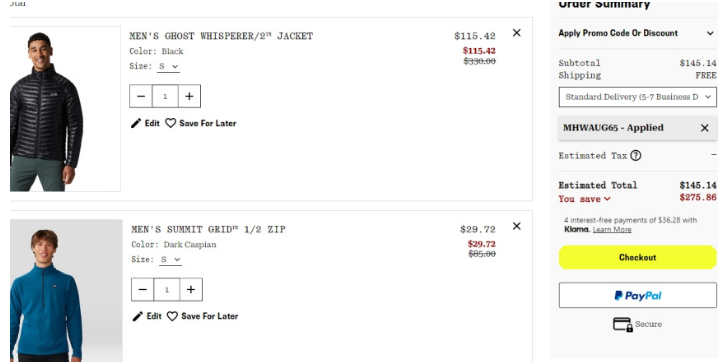Pay with the PayPal button
The width and height of the screenshot is (728, 362).
pyautogui.click(x=637, y=295)
